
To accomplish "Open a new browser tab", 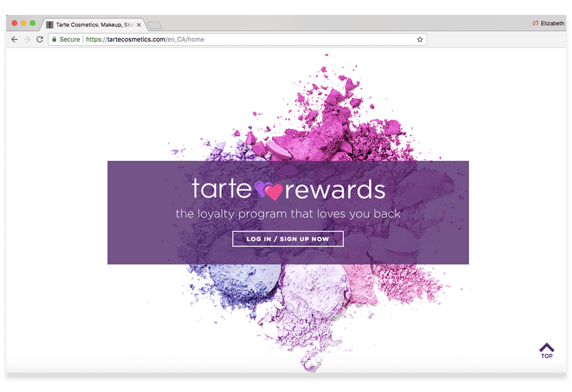I will pos(154,25).
